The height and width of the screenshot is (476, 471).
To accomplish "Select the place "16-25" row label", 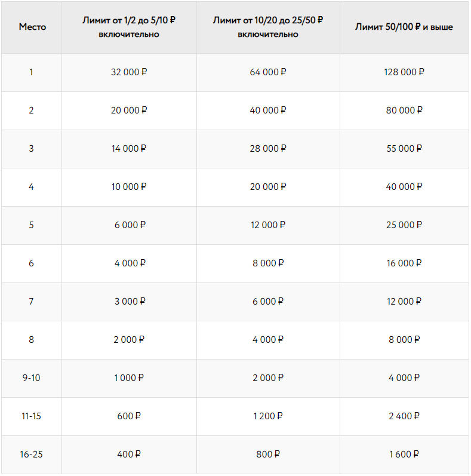I will tap(32, 454).
